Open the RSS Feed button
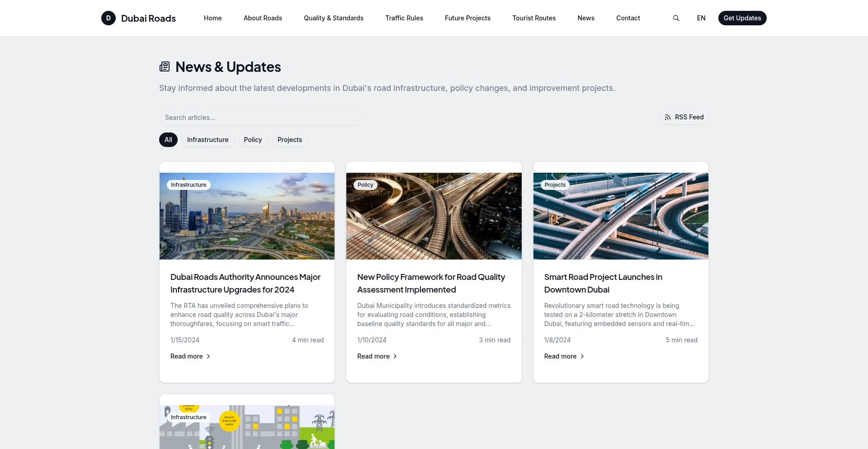The width and height of the screenshot is (868, 449). [684, 117]
